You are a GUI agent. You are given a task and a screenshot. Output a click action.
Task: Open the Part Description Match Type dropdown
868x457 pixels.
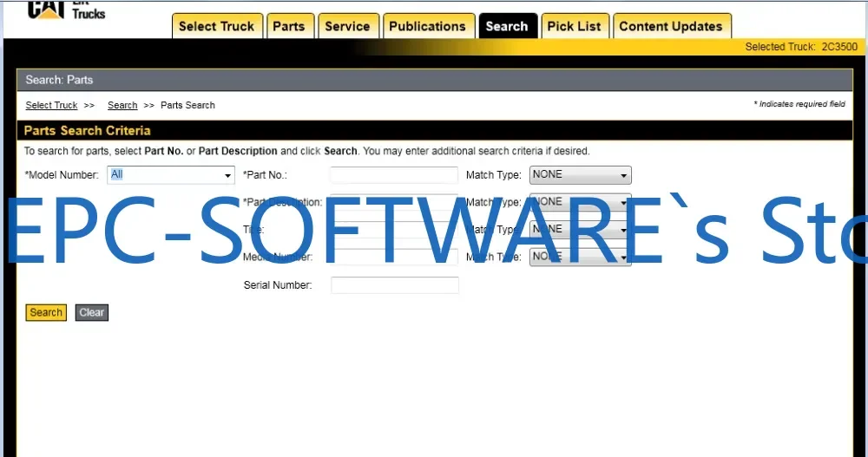pos(580,202)
